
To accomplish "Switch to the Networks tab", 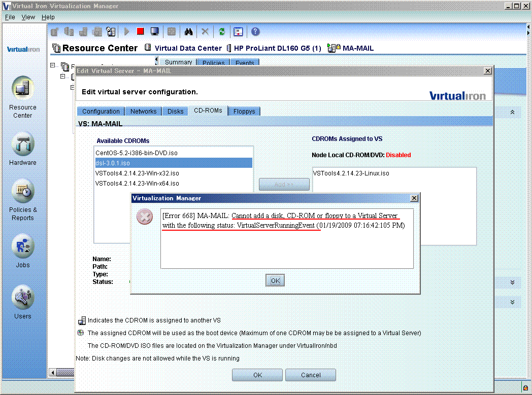I will (x=143, y=111).
